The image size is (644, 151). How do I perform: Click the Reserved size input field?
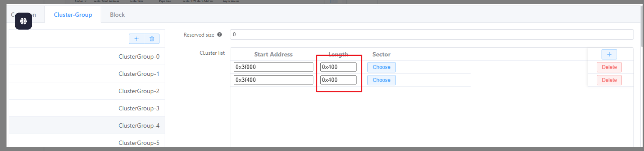click(432, 34)
